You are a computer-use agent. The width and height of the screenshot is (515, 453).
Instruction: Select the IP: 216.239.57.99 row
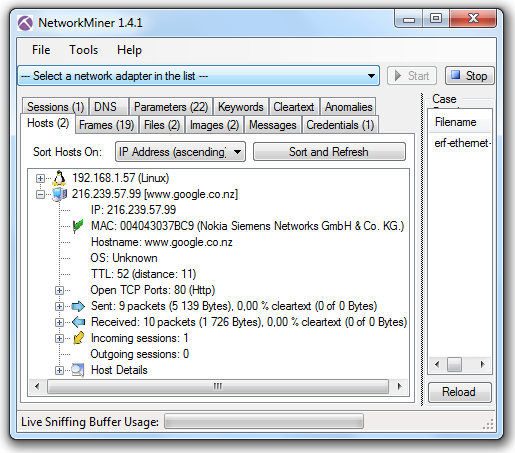click(133, 210)
